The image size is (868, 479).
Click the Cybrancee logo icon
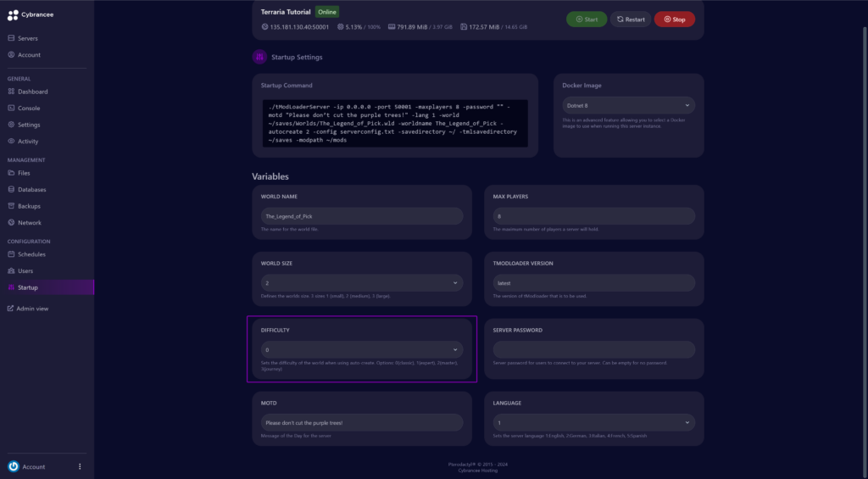(x=13, y=15)
